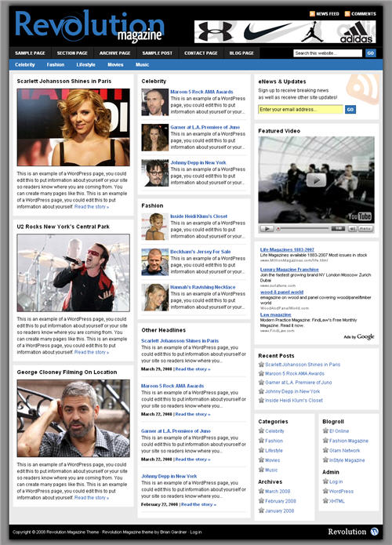This screenshot has width=392, height=545.
Task: Click Log in under Admin
Action: 336,481
